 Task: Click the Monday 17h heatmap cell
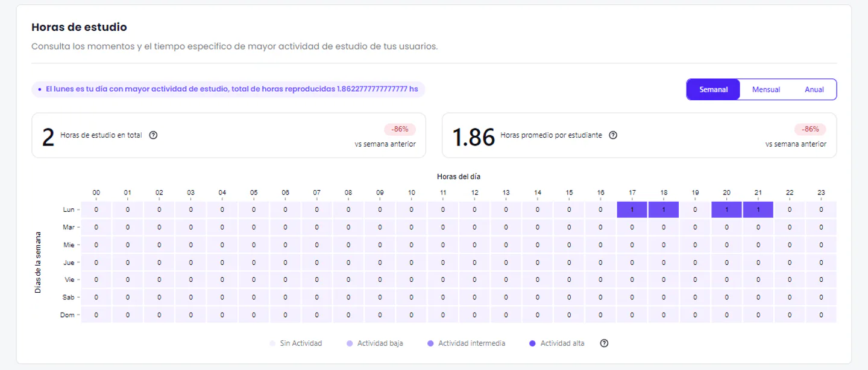[632, 209]
